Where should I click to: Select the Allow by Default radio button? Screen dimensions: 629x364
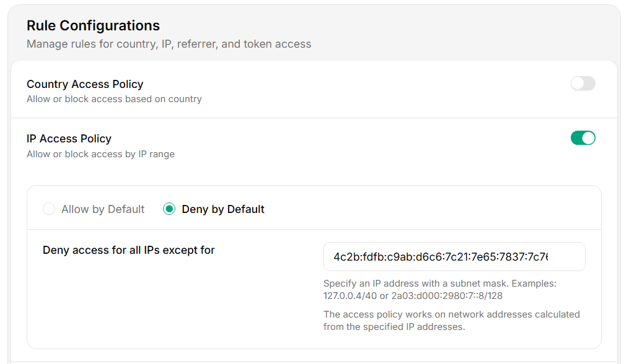49,209
